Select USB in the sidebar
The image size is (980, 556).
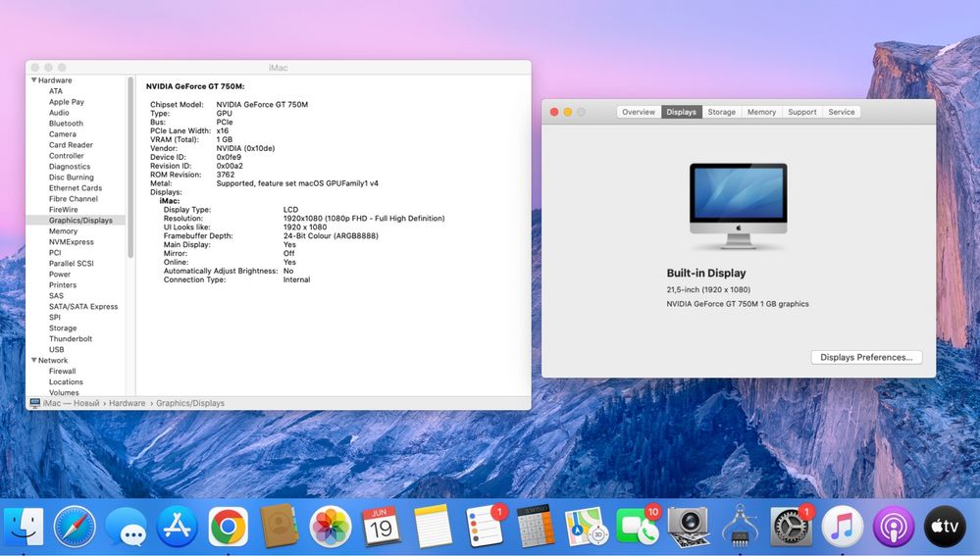click(x=56, y=349)
